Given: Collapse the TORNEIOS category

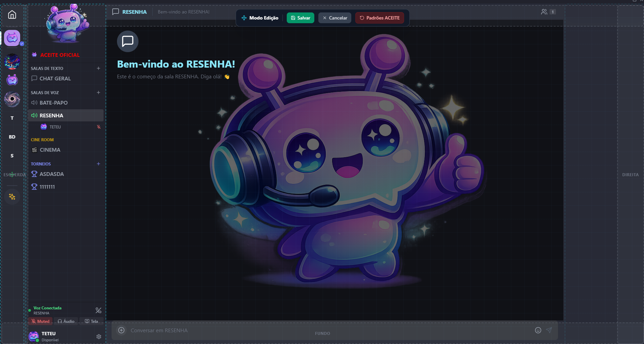Looking at the screenshot, I should (x=41, y=164).
